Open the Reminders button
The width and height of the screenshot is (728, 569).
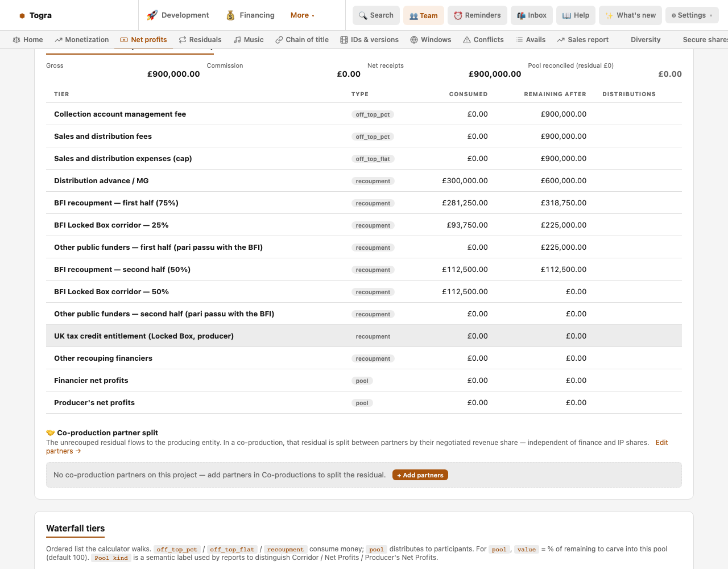click(x=477, y=15)
